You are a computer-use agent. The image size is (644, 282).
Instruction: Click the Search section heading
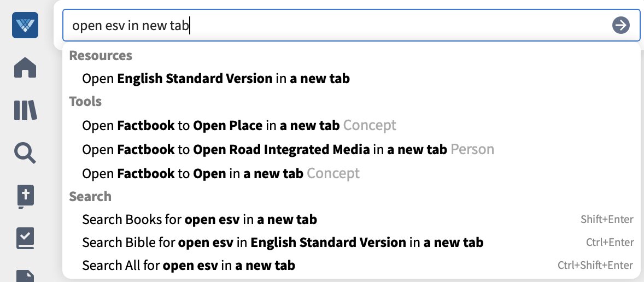[x=90, y=197]
